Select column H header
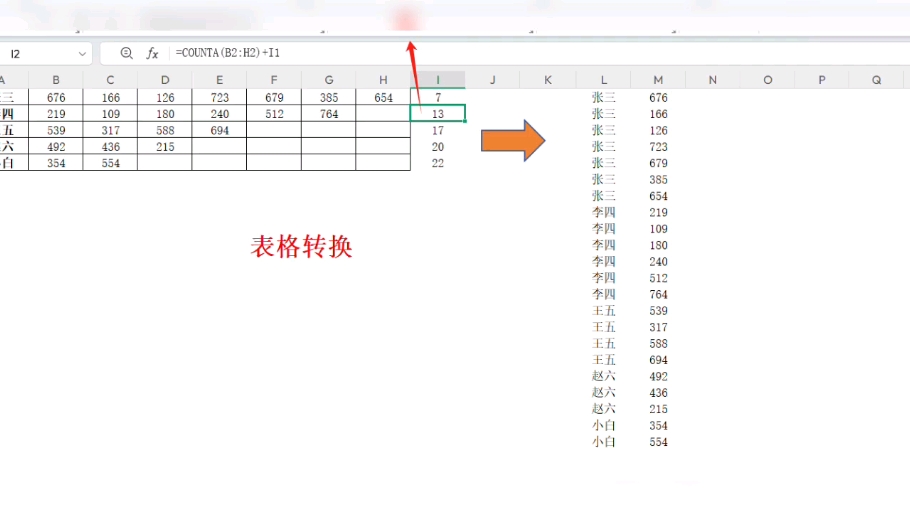Viewport: 910px width, 512px height. [x=383, y=80]
